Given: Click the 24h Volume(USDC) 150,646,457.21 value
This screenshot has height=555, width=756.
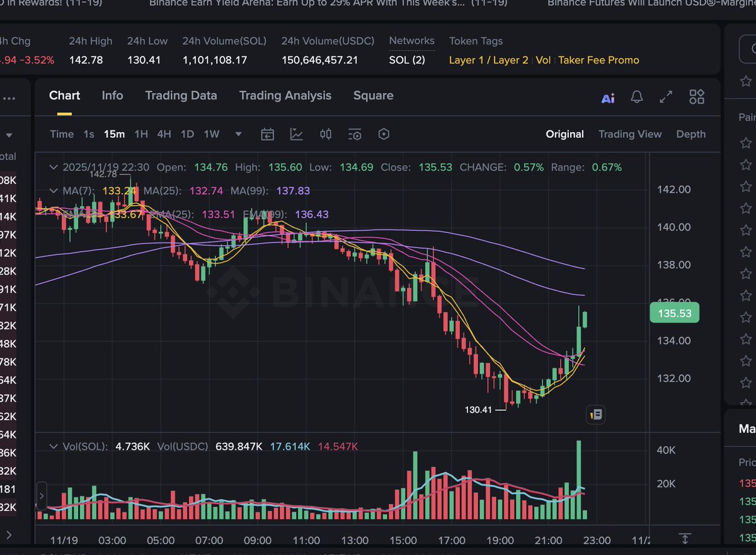Looking at the screenshot, I should coord(319,60).
